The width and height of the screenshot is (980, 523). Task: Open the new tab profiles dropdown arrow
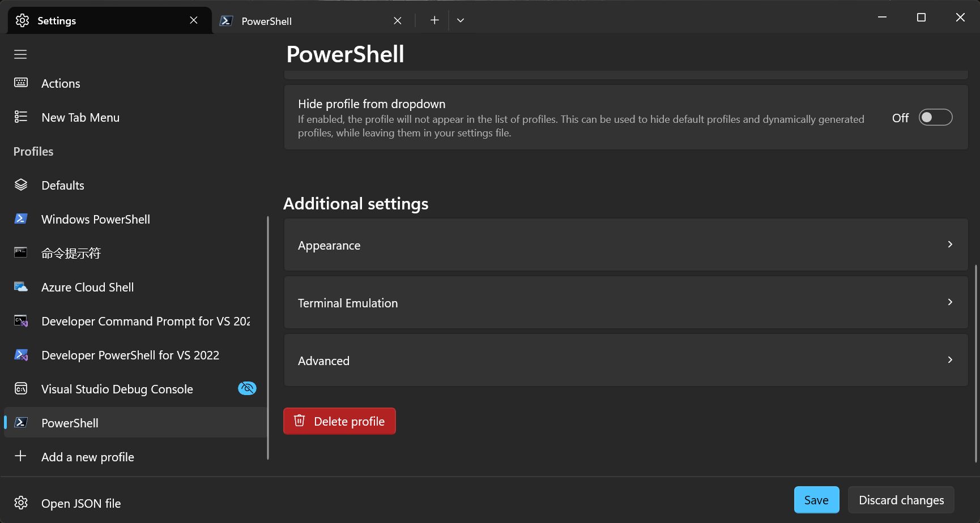coord(461,20)
